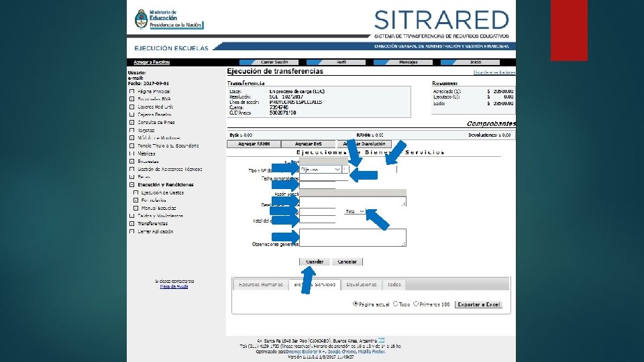The width and height of the screenshot is (644, 362).
Task: Expand the Métricas tree box
Action: [x=132, y=154]
